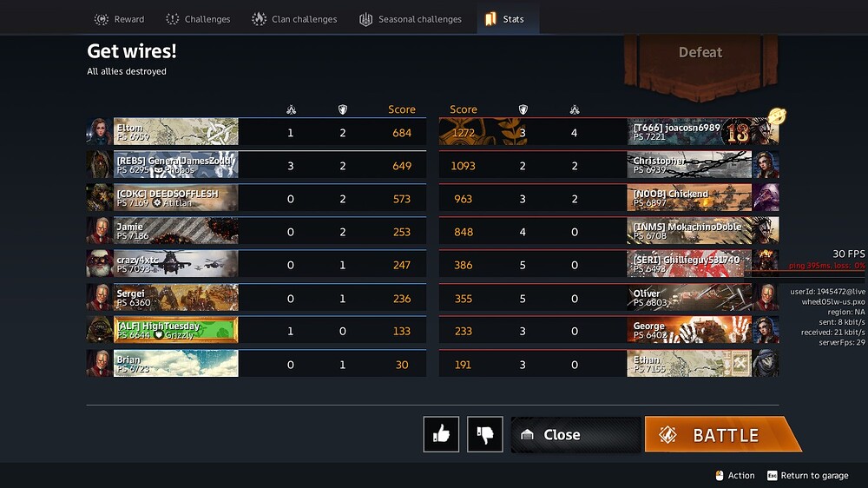Click the allies' shield column header icon
This screenshot has height=488, width=868.
343,109
